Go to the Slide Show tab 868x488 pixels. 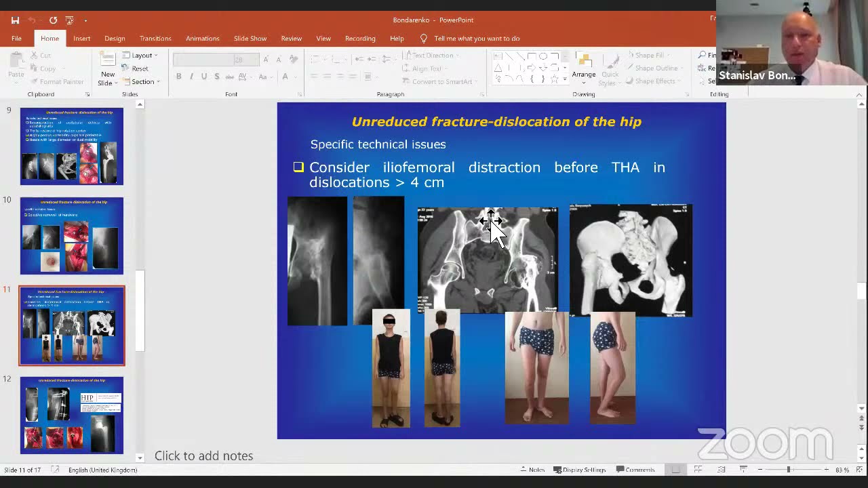[x=250, y=39]
